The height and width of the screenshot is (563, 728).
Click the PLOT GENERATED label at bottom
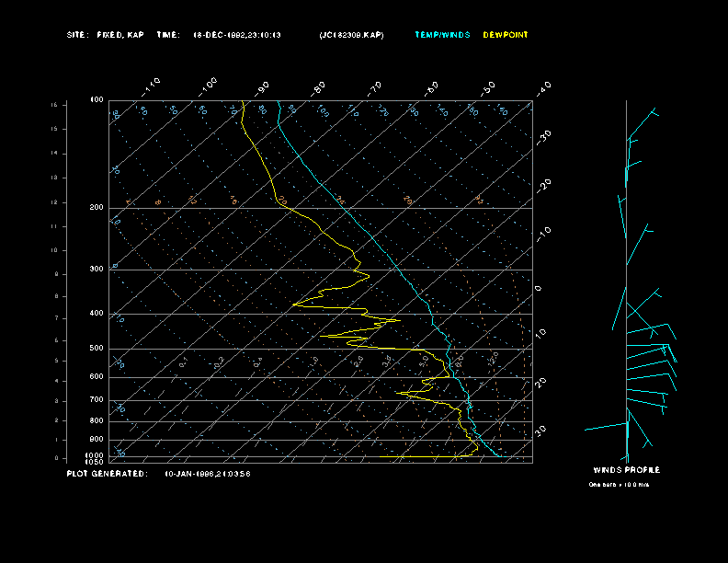(x=107, y=474)
